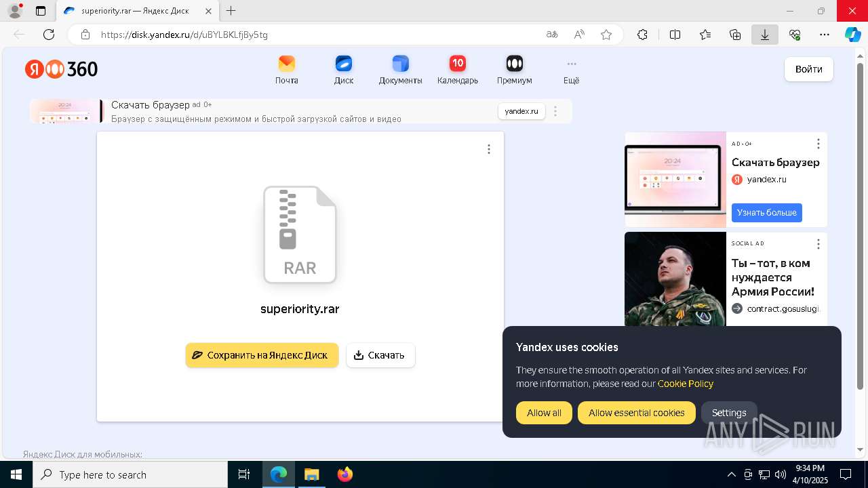Viewport: 868px width, 488px height.
Task: Click Узнать больше ad button
Action: 767,213
